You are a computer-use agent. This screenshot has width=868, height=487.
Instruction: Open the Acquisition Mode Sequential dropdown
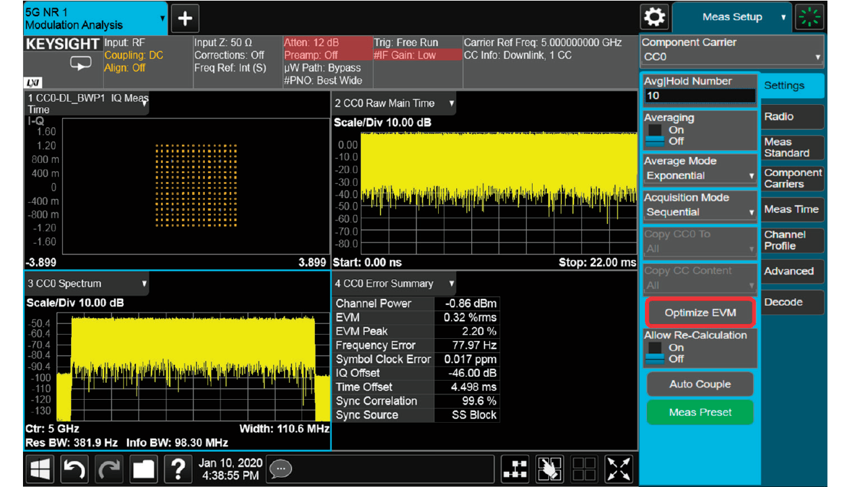[x=700, y=212]
